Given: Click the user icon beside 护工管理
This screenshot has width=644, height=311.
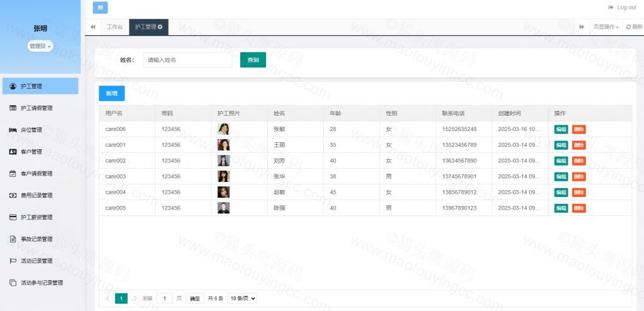Looking at the screenshot, I should click(x=13, y=86).
